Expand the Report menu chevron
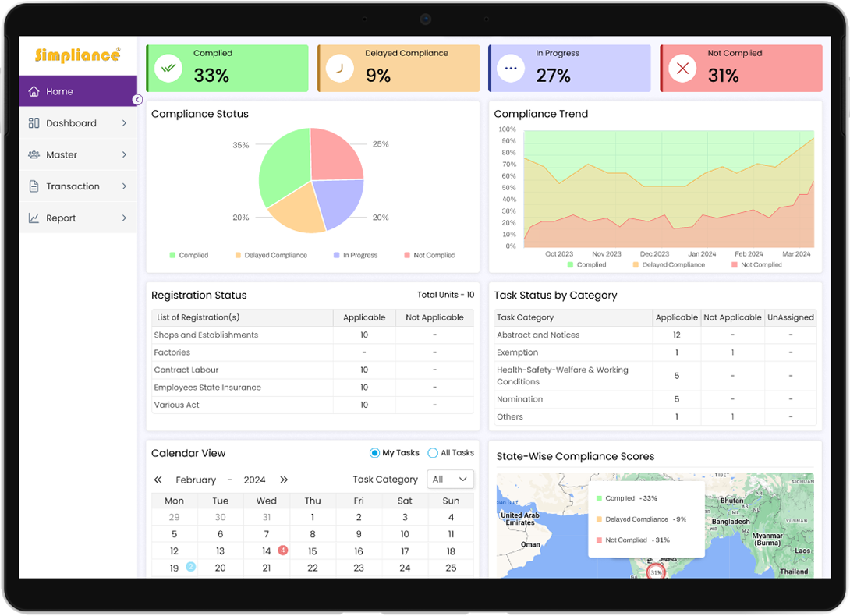Viewport: 850px width, 616px height. [x=124, y=218]
